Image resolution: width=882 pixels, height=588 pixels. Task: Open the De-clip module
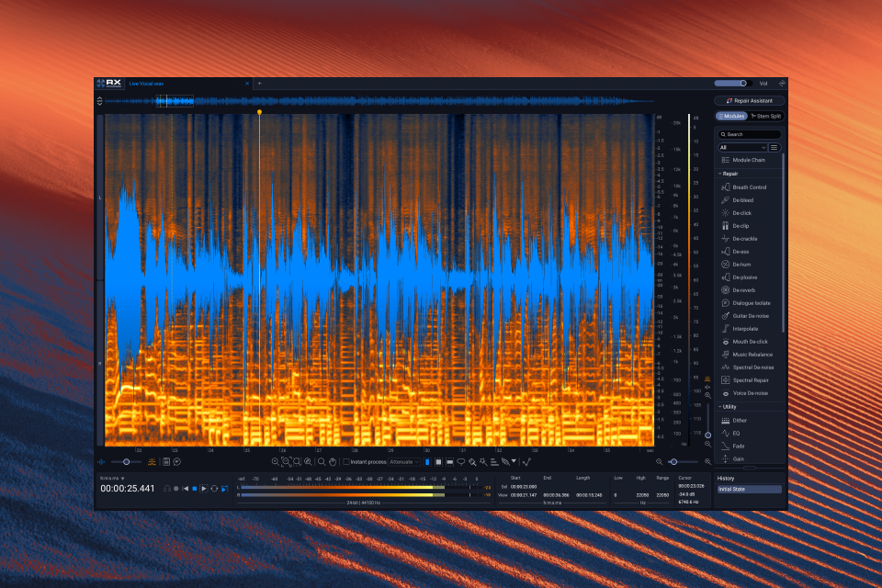749,226
